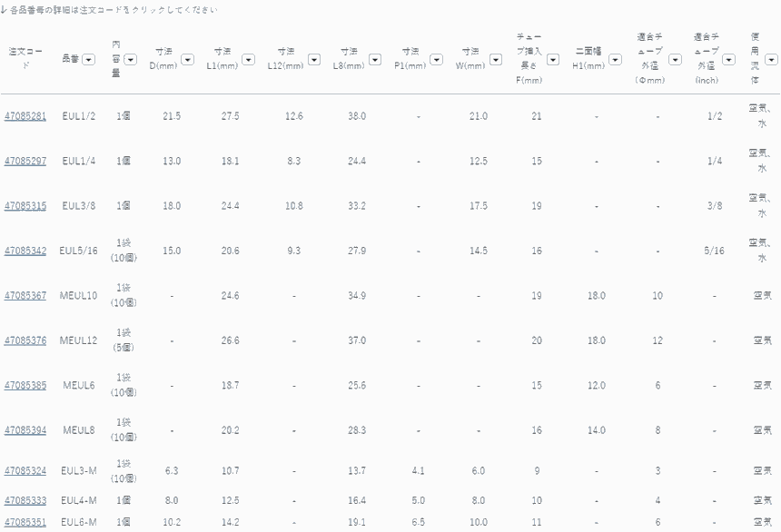Open the 使用流体 column filter dropdown
The width and height of the screenshot is (781, 532).
click(770, 59)
